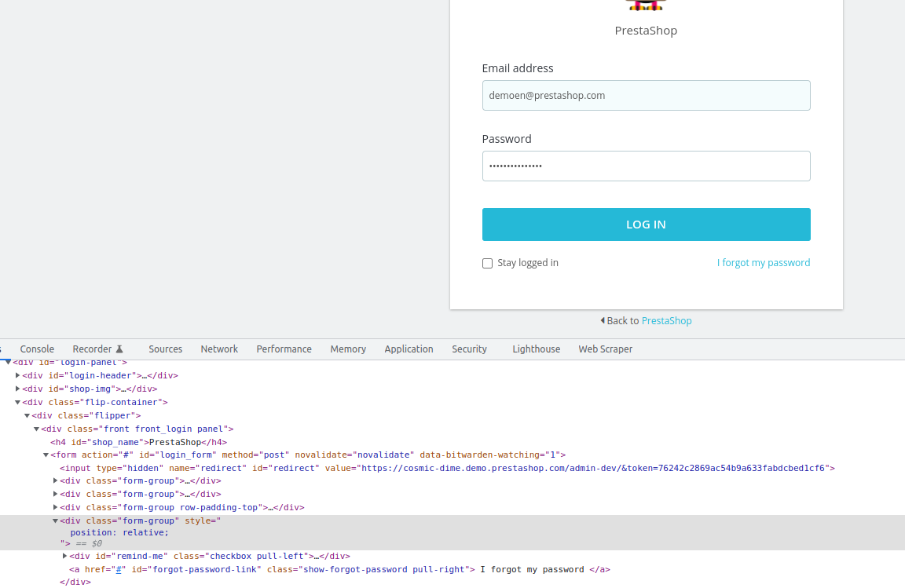The height and width of the screenshot is (588, 905).
Task: Open the Network panel tab
Action: (x=219, y=349)
